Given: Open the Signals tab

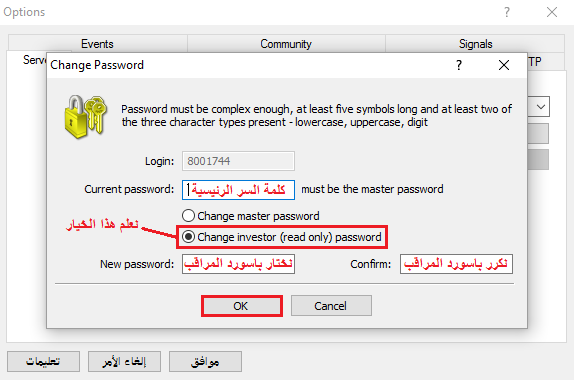Looking at the screenshot, I should coord(476,44).
